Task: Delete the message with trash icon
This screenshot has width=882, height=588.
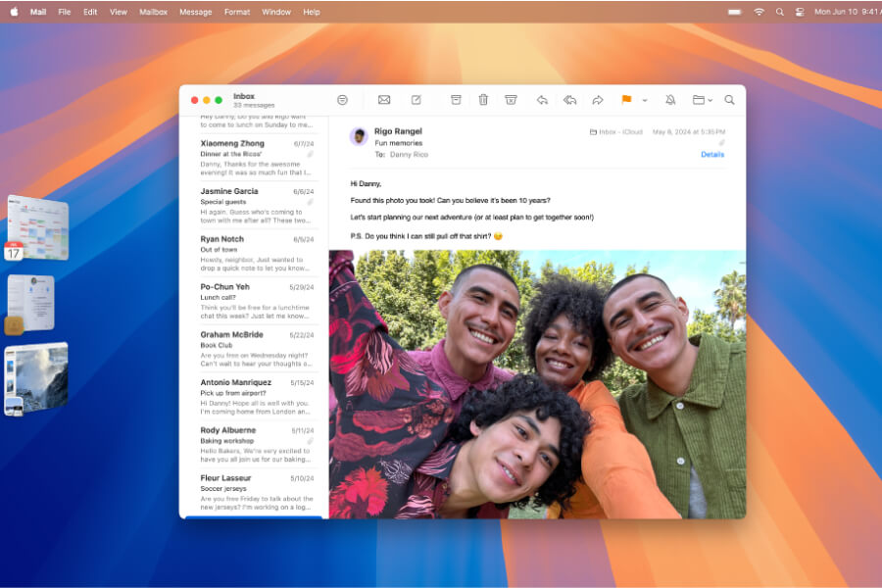Action: pos(483,100)
